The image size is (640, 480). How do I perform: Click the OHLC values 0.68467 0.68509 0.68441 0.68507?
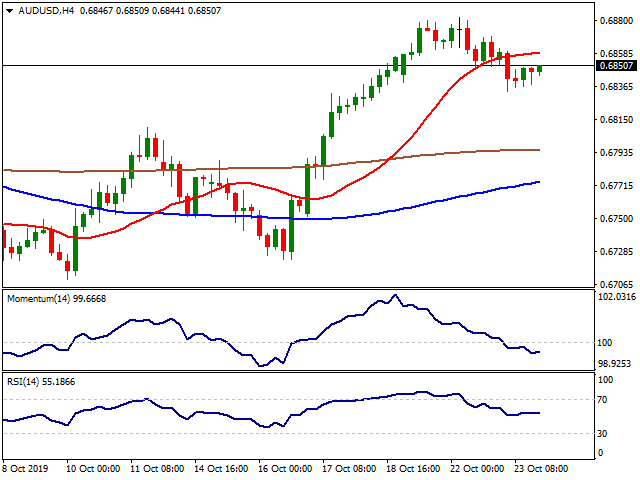click(151, 11)
